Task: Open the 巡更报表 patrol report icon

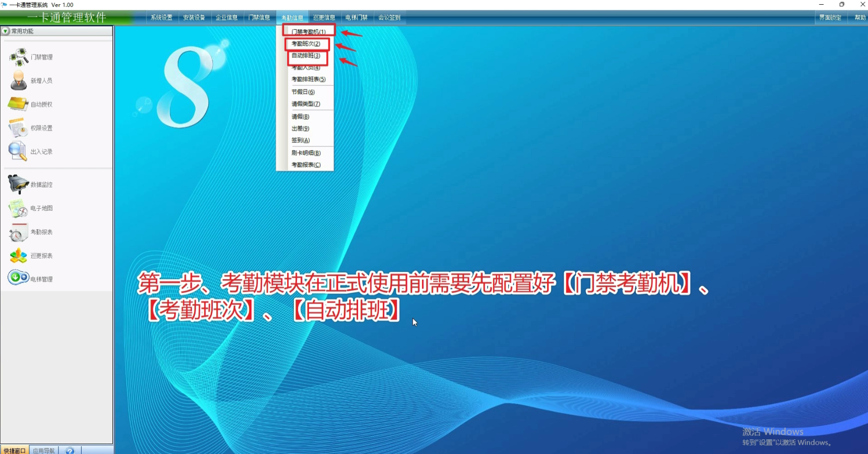Action: pyautogui.click(x=18, y=255)
